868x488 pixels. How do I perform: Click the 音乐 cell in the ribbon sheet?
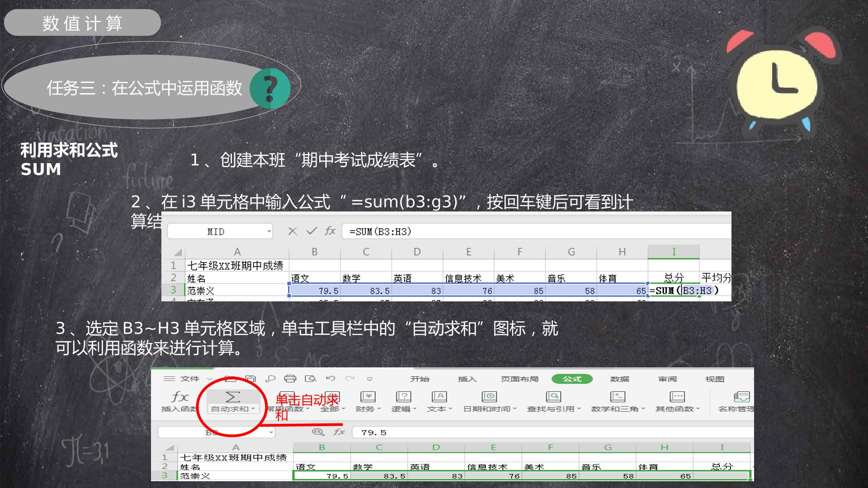[x=608, y=466]
